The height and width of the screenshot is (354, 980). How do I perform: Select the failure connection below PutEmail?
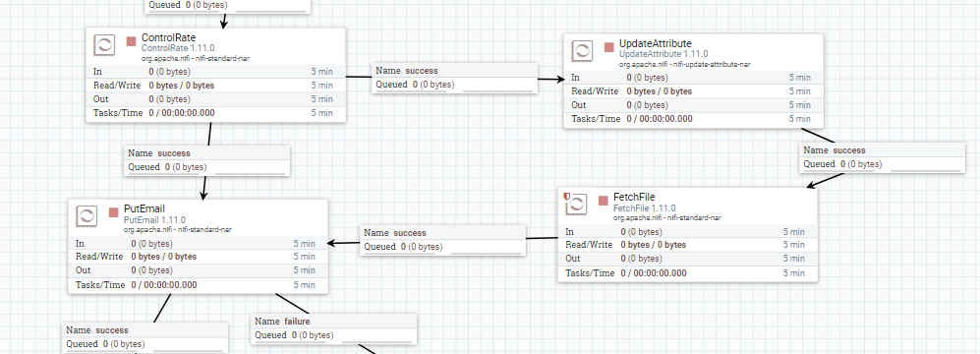(x=334, y=329)
